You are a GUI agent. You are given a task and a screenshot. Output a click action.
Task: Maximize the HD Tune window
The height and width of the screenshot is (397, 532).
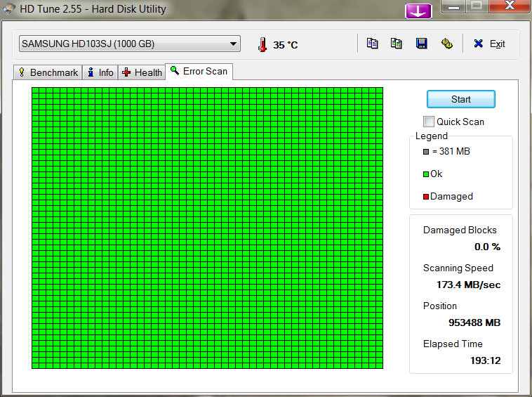pyautogui.click(x=477, y=6)
